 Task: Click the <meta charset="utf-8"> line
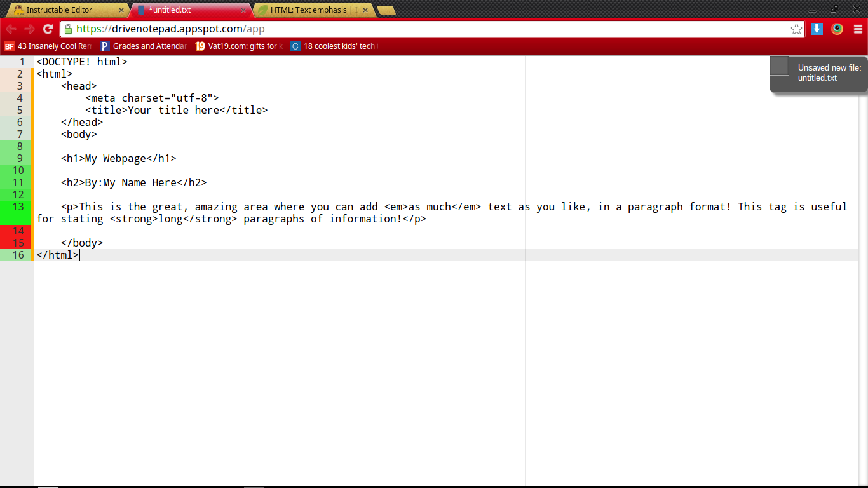click(x=152, y=98)
